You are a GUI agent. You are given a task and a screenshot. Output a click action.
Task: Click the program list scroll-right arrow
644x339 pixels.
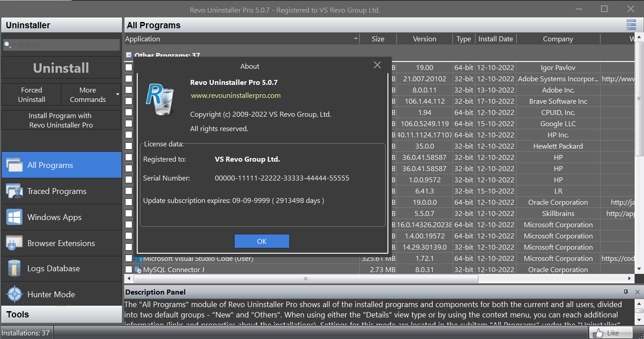point(631,278)
